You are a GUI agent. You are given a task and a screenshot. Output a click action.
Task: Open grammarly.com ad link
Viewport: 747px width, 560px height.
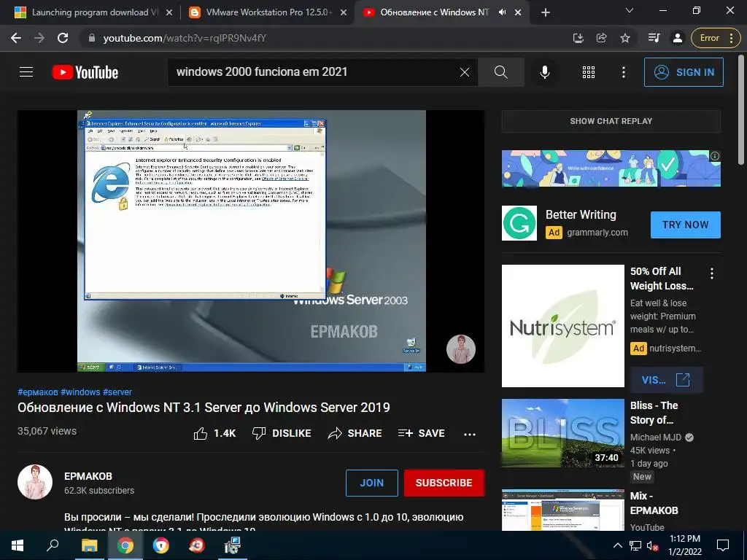(x=597, y=233)
